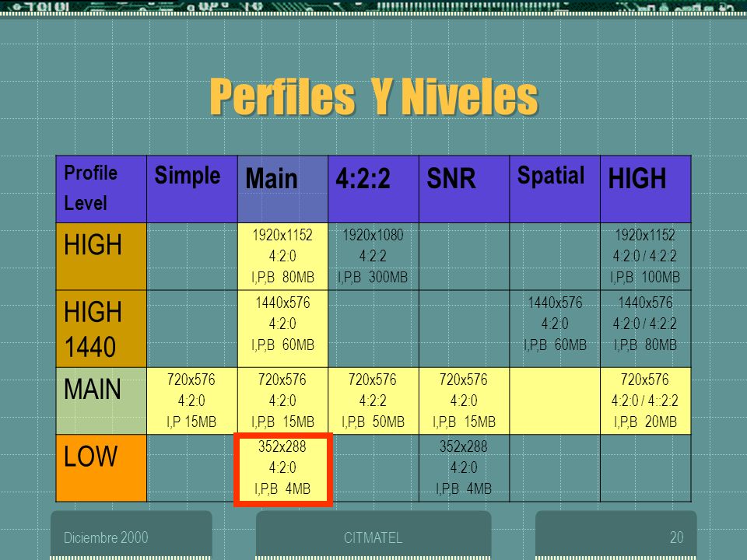
Task: Select the "4:2:2" column header
Action: coord(373,189)
